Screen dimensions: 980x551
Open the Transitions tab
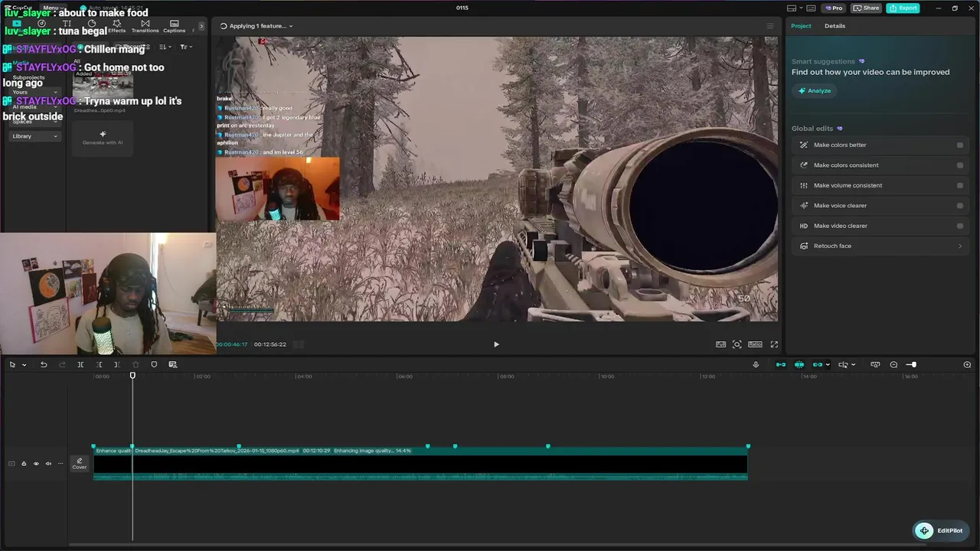145,27
